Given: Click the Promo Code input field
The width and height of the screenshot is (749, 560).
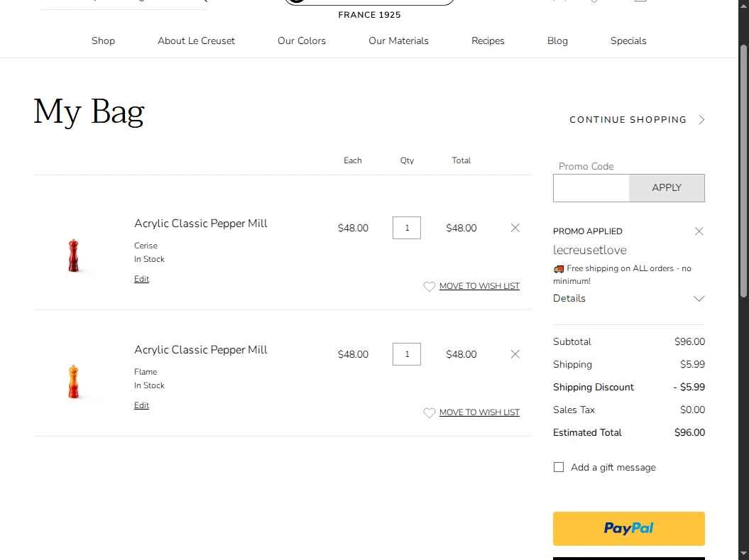Looking at the screenshot, I should click(591, 187).
